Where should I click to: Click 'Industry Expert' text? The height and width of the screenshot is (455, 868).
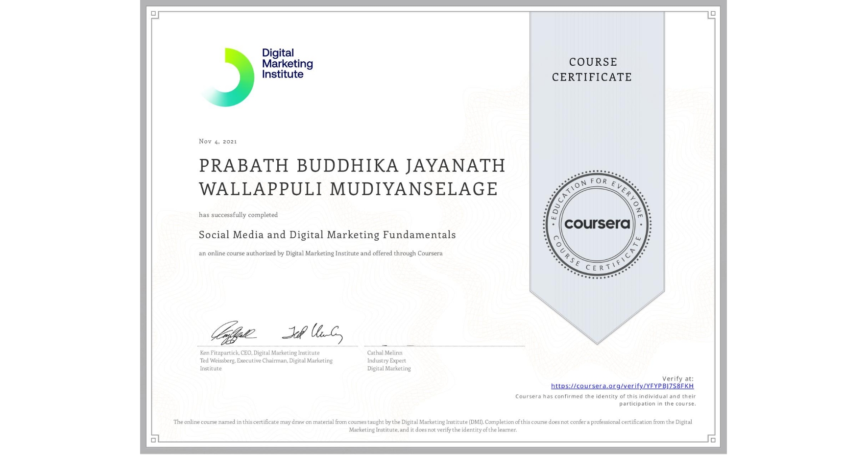coord(386,361)
